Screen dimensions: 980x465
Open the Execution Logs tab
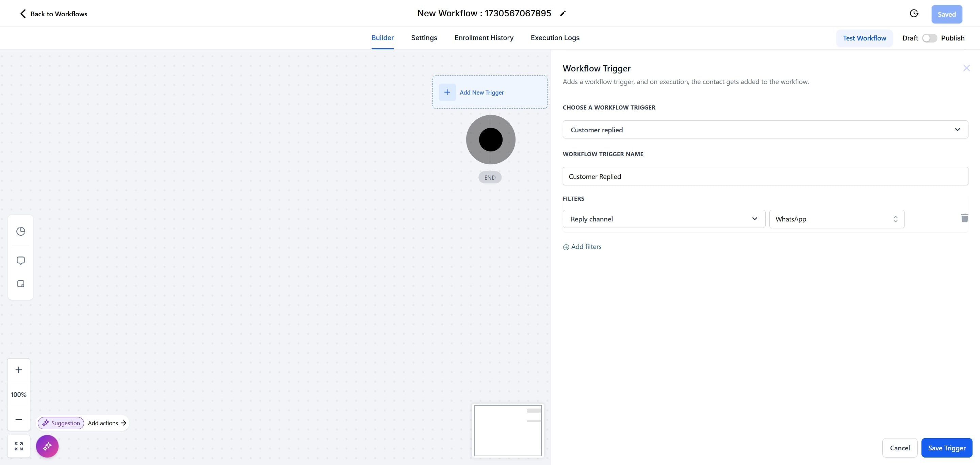[x=555, y=38]
